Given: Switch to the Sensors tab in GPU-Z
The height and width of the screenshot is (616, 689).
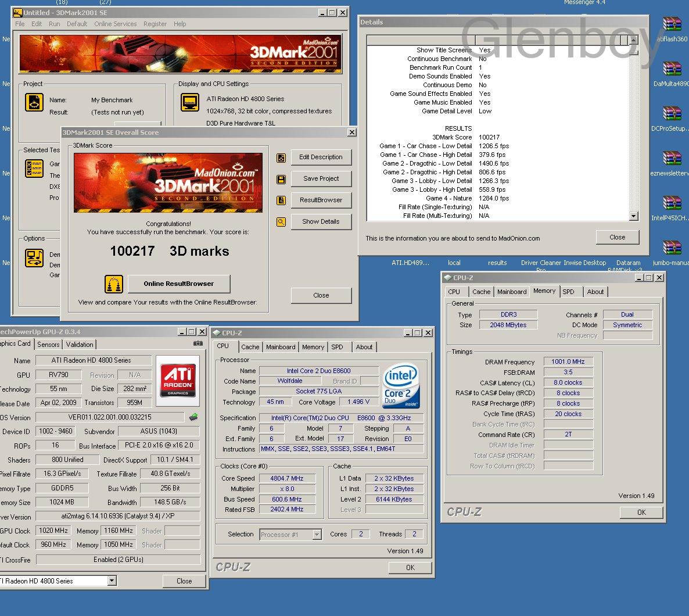Looking at the screenshot, I should [x=48, y=345].
